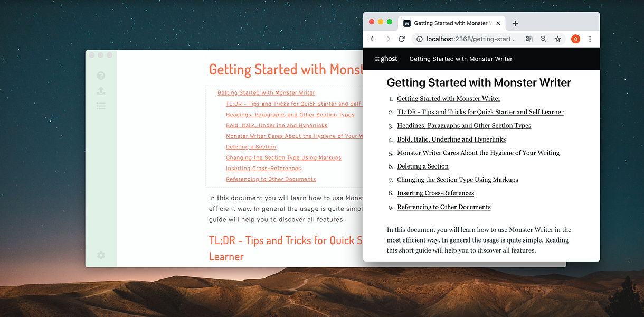Open Getting Started with Monster Writer link in Ghost list
Viewport: 644px width, 317px height.
tap(449, 98)
